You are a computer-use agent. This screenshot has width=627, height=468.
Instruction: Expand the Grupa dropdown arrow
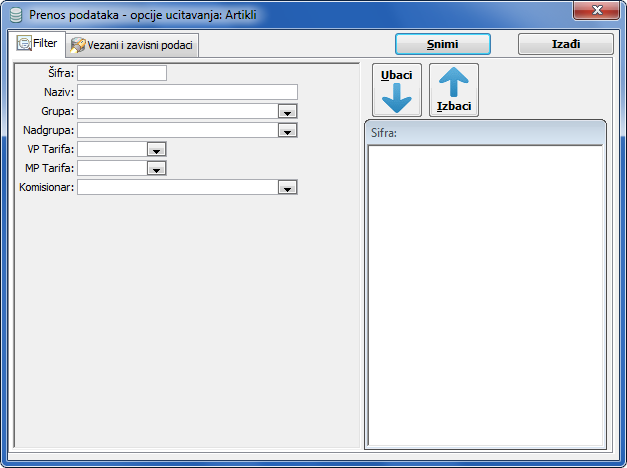tap(288, 112)
